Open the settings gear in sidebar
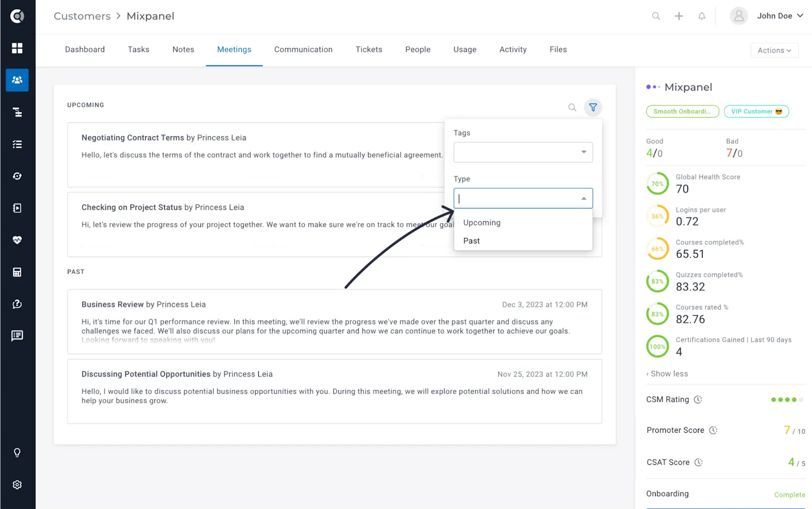 pyautogui.click(x=17, y=485)
